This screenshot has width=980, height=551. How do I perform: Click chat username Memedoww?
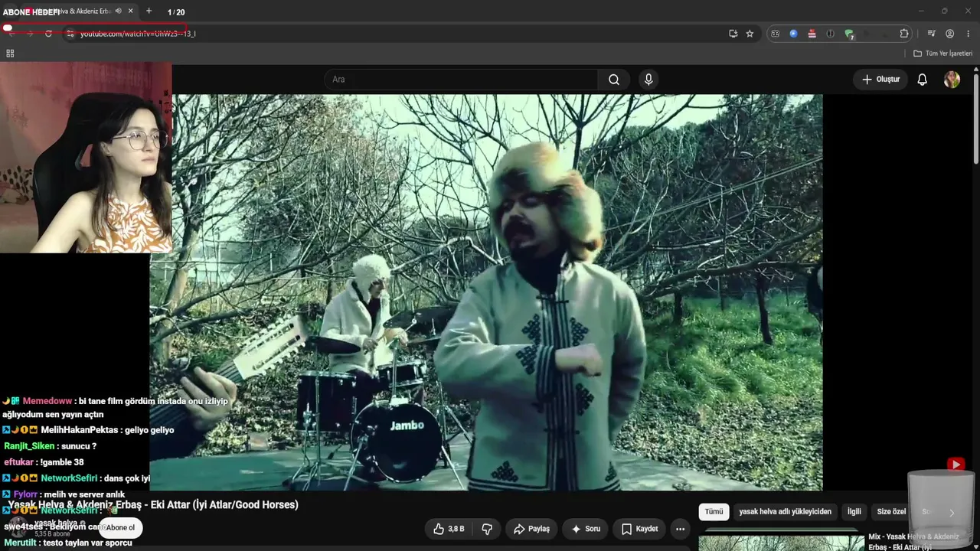point(47,401)
